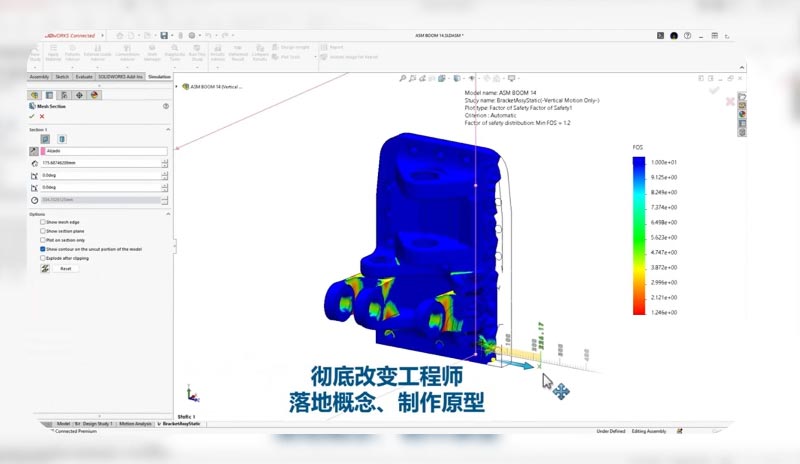Open the Section View icon in view toolbar
The height and width of the screenshot is (464, 800).
(432, 78)
